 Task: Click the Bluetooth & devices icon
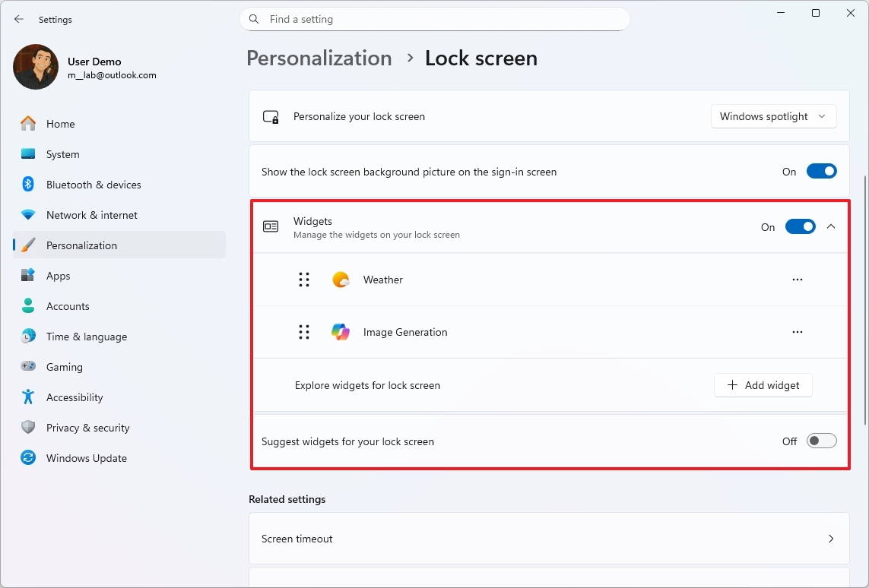27,184
